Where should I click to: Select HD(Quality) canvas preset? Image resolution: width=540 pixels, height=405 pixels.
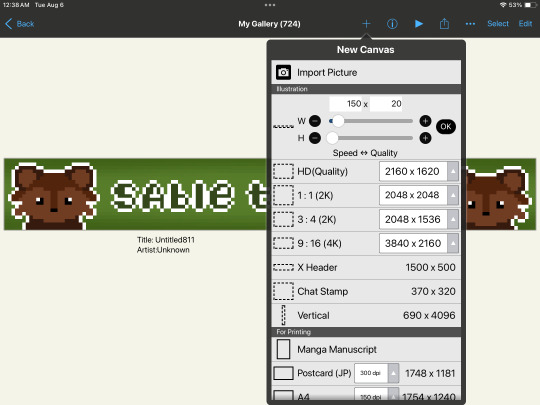pyautogui.click(x=366, y=172)
